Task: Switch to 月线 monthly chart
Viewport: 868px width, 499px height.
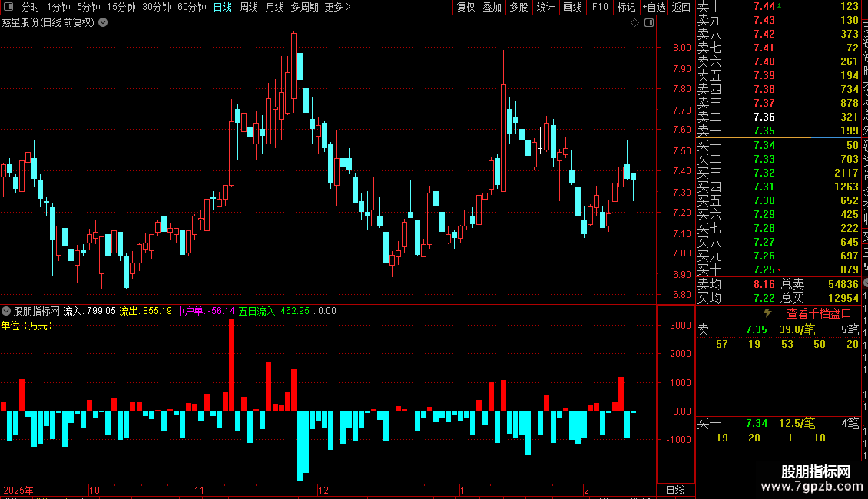Action: click(x=274, y=7)
